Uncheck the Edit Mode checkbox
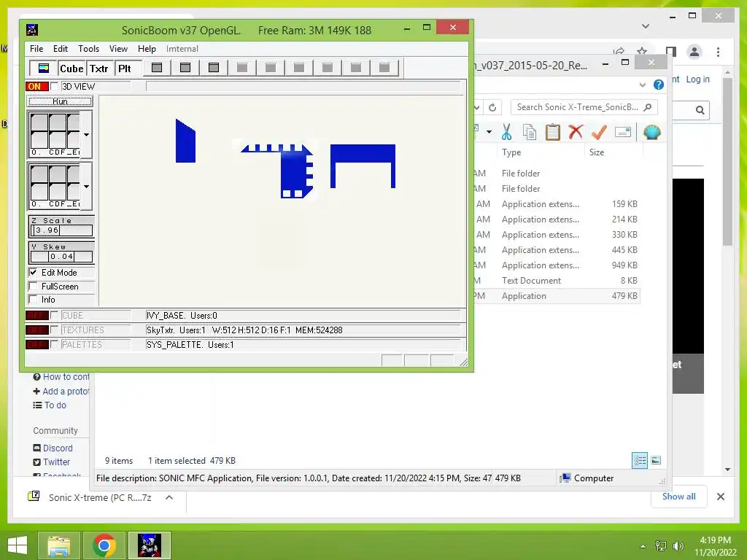The width and height of the screenshot is (747, 560). pos(34,273)
